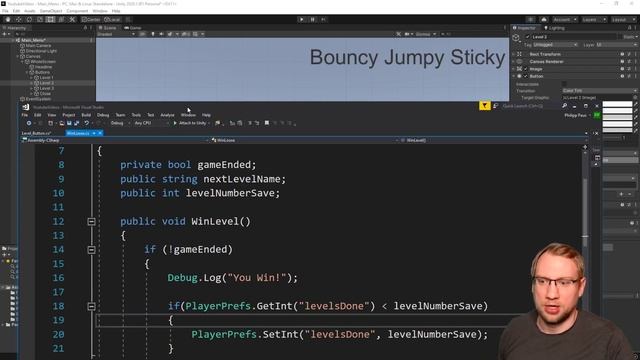
Task: Click the Visual Studio Save All icon
Action: [x=76, y=123]
